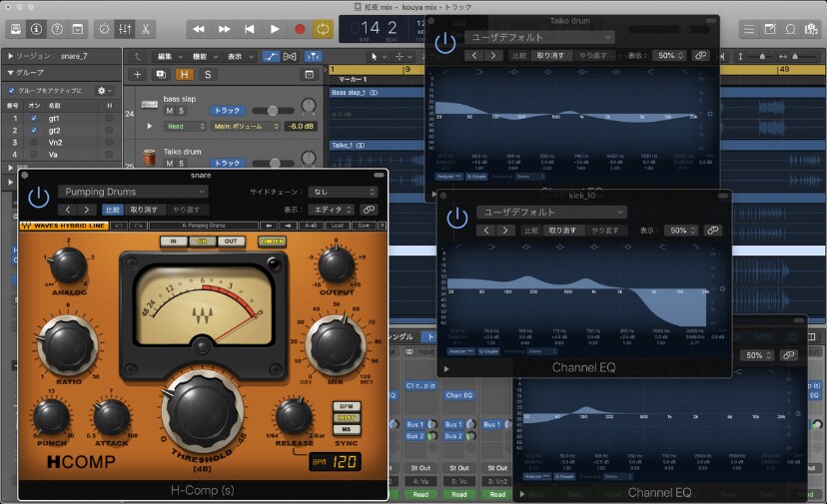Image resolution: width=827 pixels, height=504 pixels.
Task: Open サイドチェーン sidechain なし dropdown
Action: (x=343, y=192)
